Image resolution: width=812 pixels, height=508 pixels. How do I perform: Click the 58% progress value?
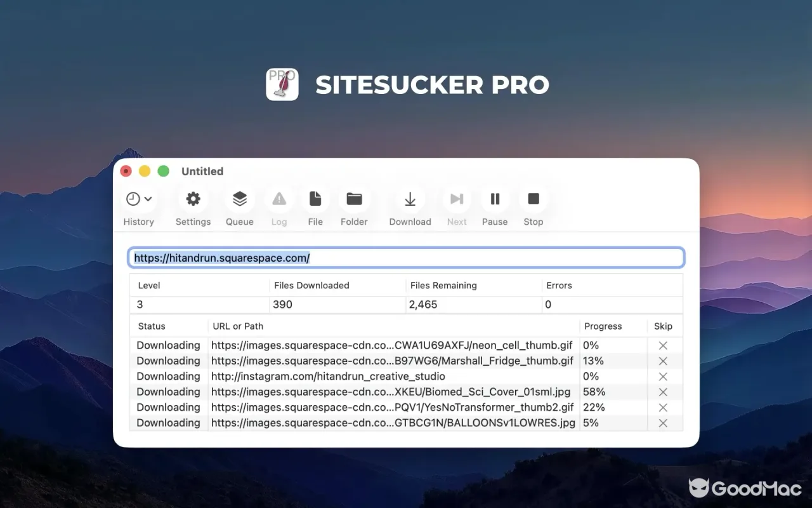pyautogui.click(x=594, y=392)
